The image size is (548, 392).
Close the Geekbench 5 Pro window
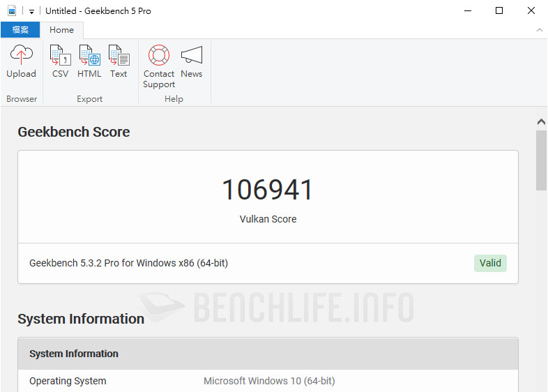pyautogui.click(x=531, y=11)
